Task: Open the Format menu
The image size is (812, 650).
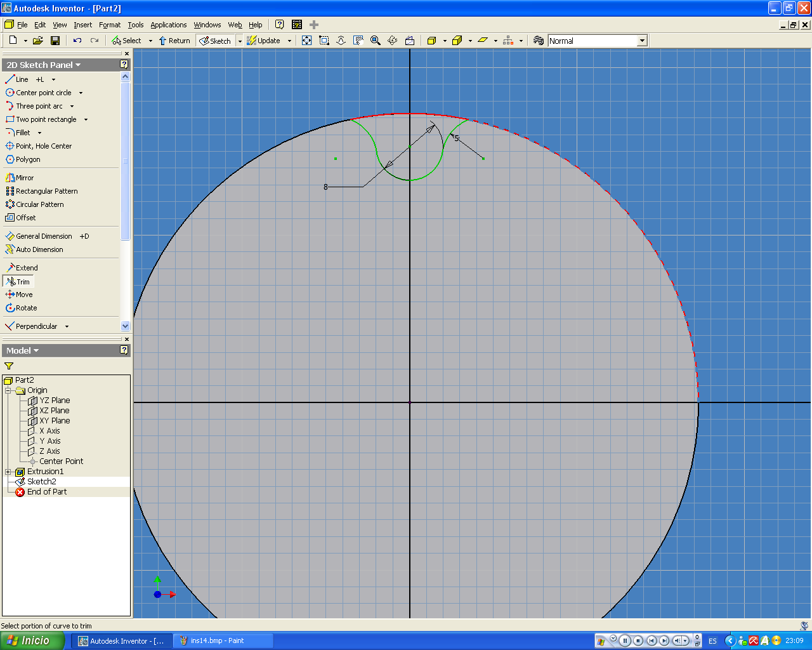Action: pyautogui.click(x=110, y=25)
